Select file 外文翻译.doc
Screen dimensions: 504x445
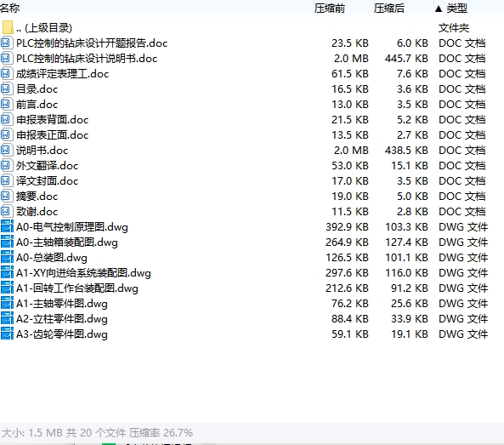click(47, 166)
